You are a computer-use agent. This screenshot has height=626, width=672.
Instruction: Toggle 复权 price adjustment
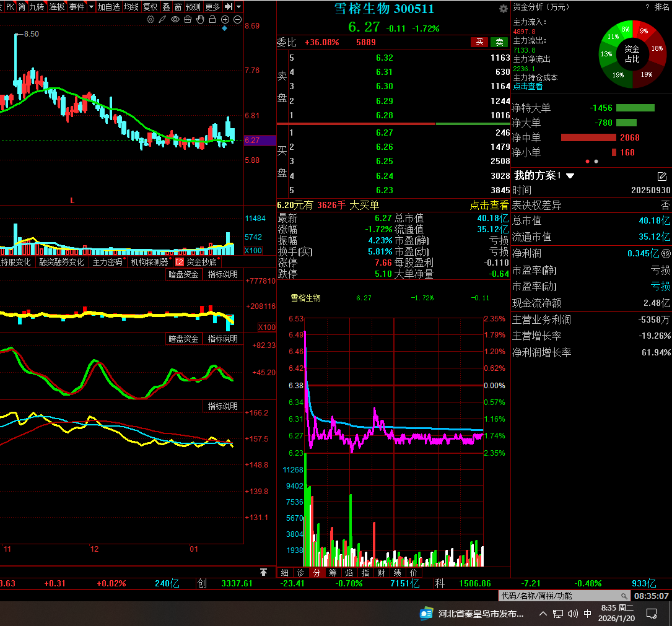tap(151, 6)
